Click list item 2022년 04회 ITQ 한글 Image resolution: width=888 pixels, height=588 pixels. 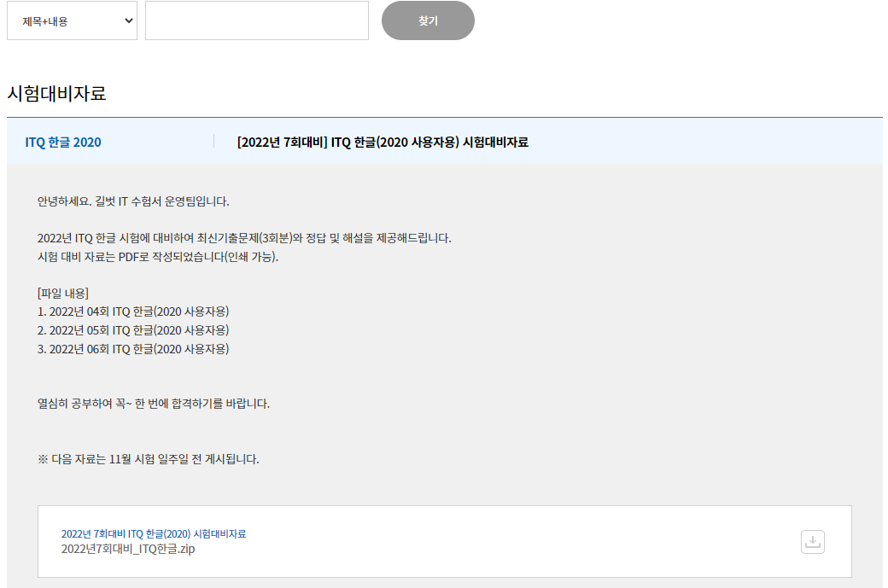point(133,311)
